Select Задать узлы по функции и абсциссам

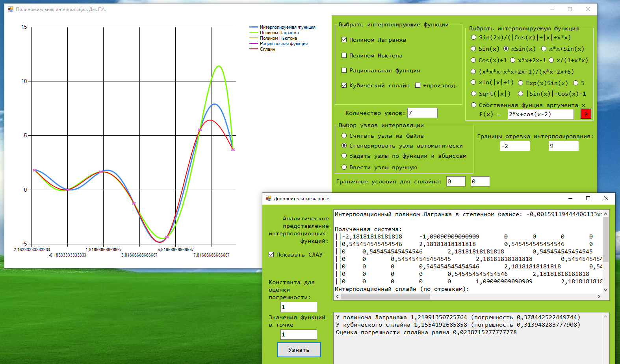coord(344,156)
